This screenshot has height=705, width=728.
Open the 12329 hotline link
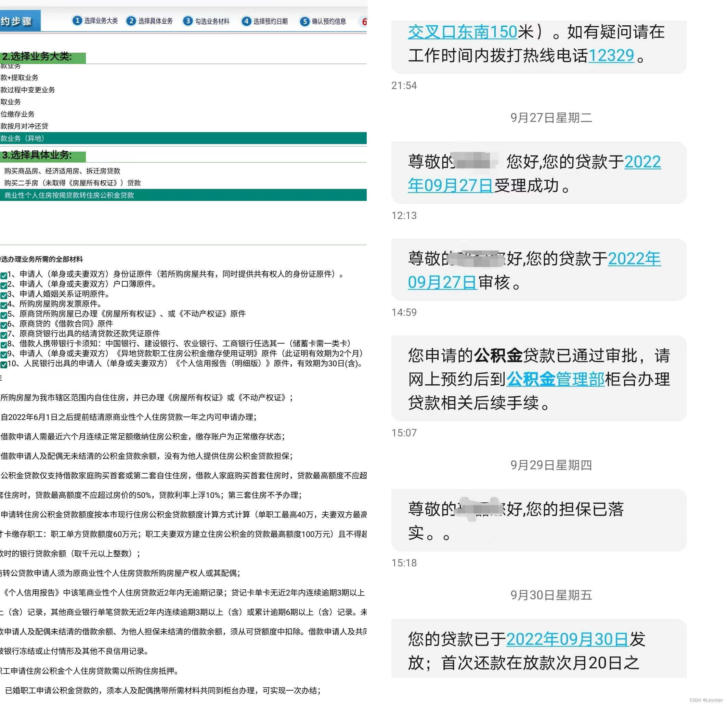611,55
